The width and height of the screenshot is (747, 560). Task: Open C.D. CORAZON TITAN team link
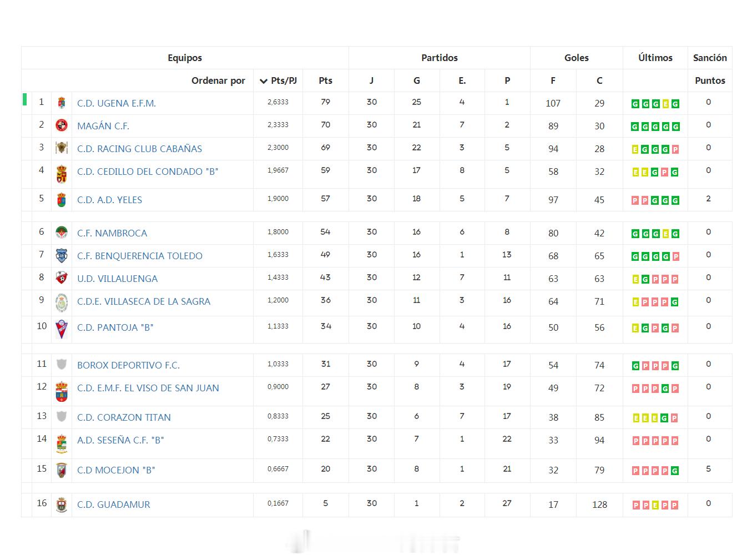pyautogui.click(x=124, y=417)
